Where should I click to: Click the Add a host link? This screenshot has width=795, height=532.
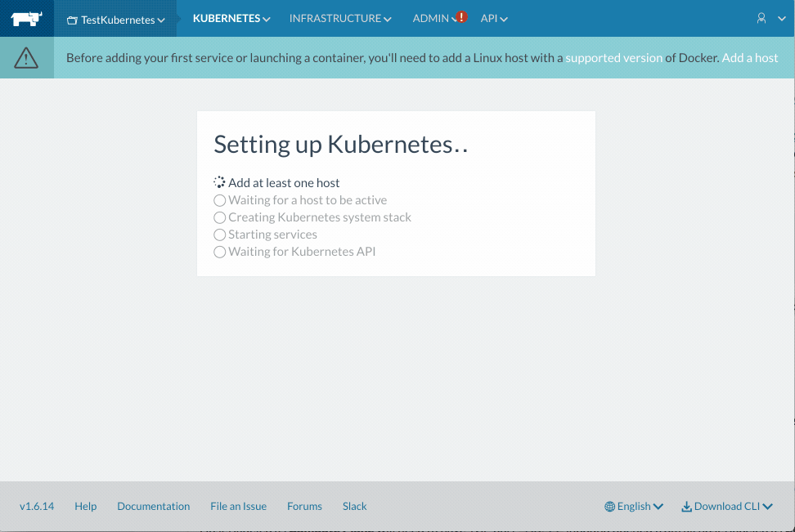click(x=750, y=58)
